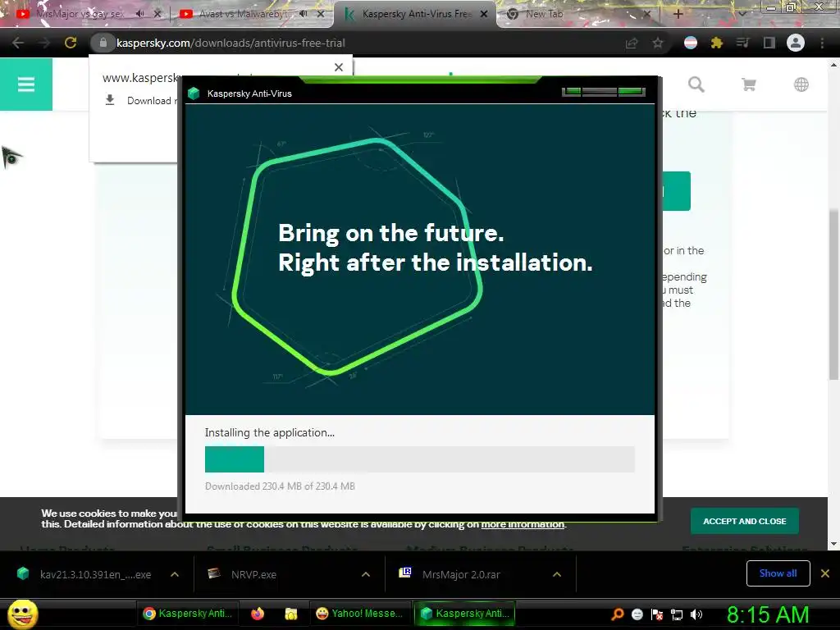The height and width of the screenshot is (630, 840).
Task: Toggle the Chrome side panel icon
Action: (x=769, y=43)
